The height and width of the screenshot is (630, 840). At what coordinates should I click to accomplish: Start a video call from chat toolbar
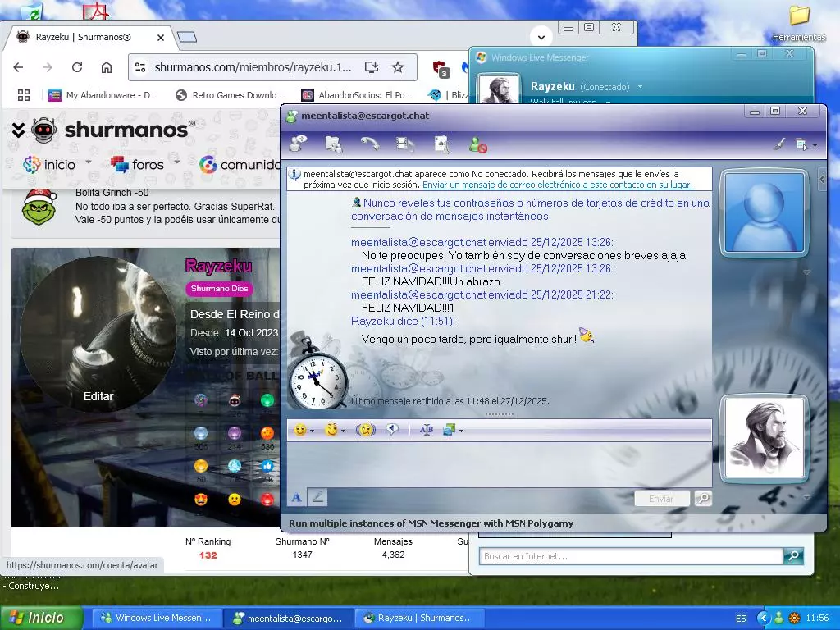[405, 144]
